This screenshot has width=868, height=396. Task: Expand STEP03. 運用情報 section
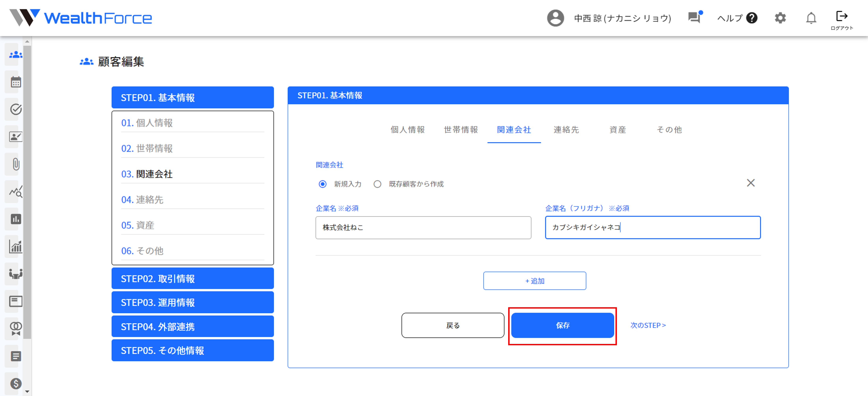tap(192, 302)
